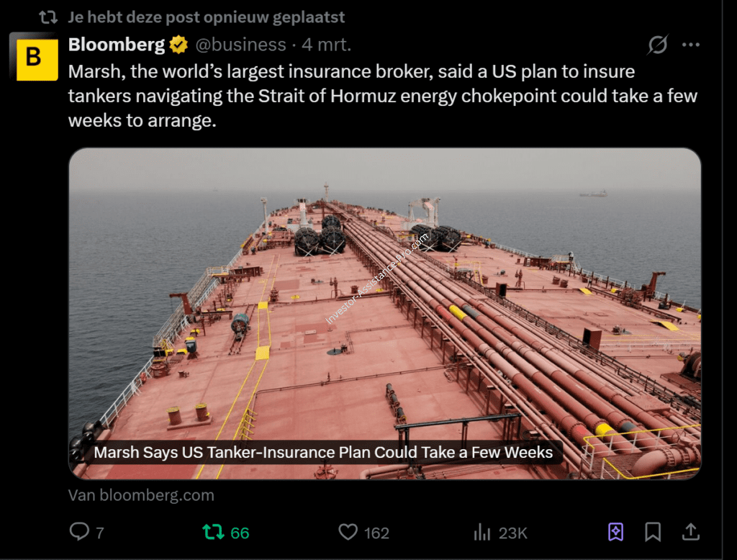
Task: Visit the @business handle
Action: [x=240, y=45]
